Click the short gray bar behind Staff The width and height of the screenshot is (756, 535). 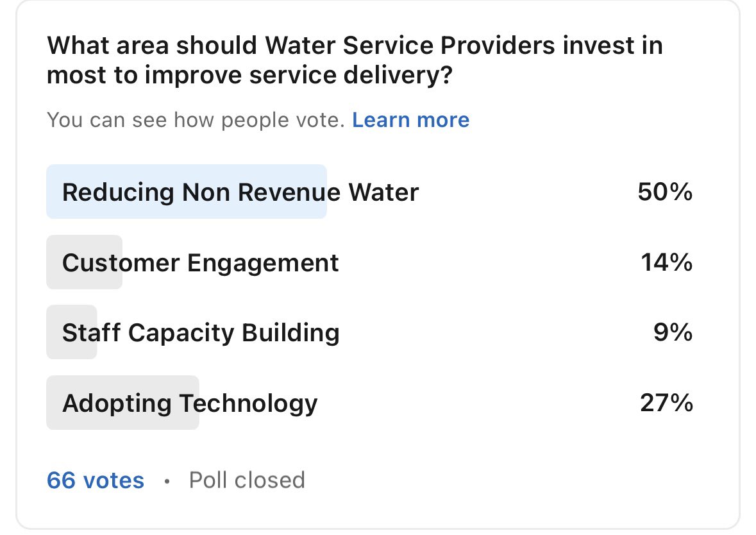(71, 332)
